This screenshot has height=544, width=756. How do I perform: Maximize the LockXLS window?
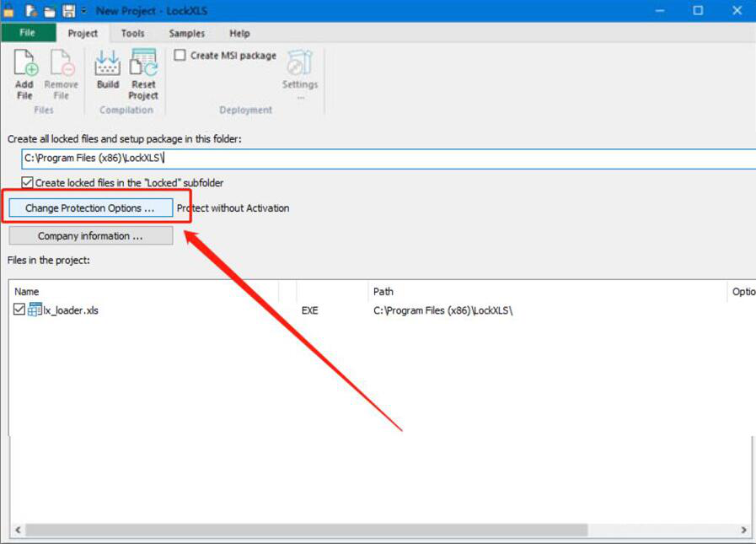pyautogui.click(x=698, y=11)
